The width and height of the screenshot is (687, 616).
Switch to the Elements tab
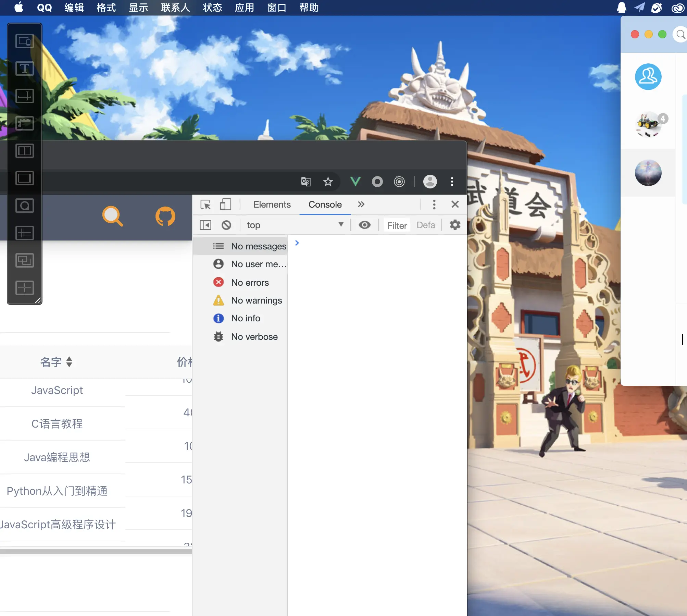coord(272,205)
